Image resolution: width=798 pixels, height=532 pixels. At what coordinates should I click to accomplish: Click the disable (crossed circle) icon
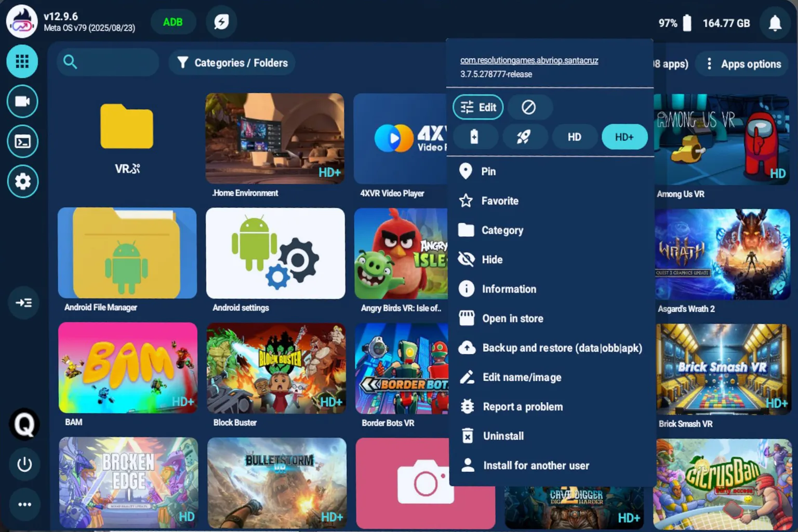pos(528,108)
